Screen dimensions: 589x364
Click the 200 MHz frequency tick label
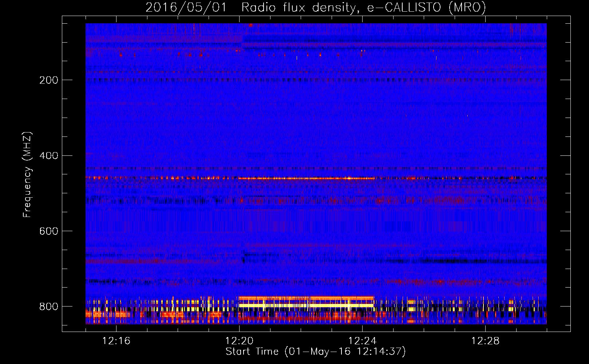pos(49,80)
